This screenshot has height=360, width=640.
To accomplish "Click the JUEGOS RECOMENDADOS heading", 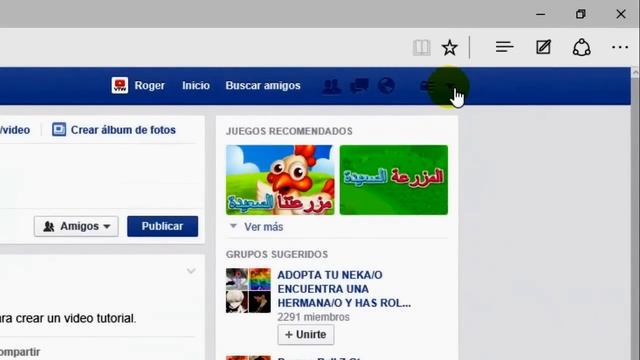I will [289, 131].
